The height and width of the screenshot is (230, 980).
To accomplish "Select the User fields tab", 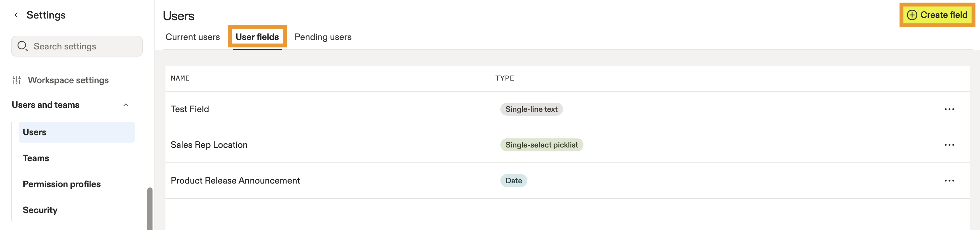I will (x=257, y=37).
